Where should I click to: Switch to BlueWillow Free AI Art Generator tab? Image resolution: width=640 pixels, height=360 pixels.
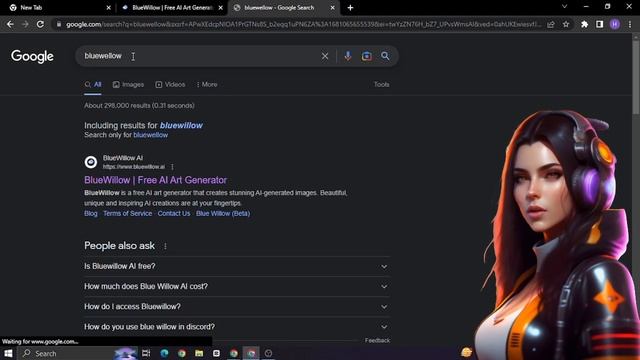171,7
